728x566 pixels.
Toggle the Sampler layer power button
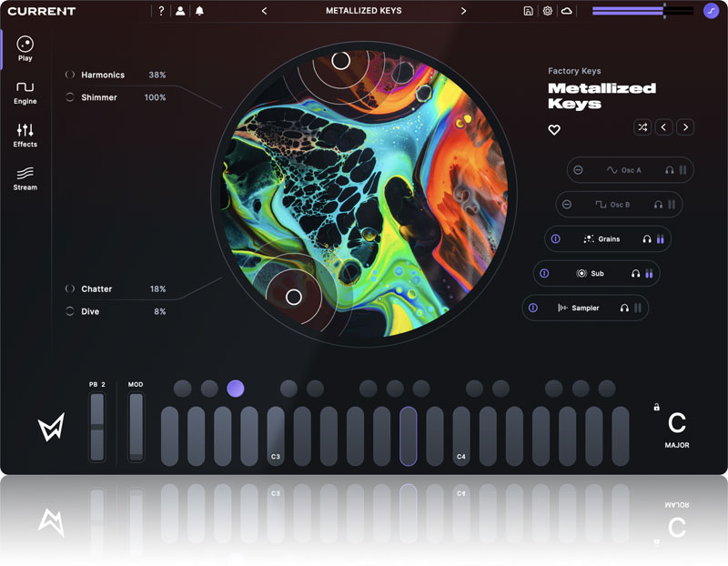[x=533, y=308]
